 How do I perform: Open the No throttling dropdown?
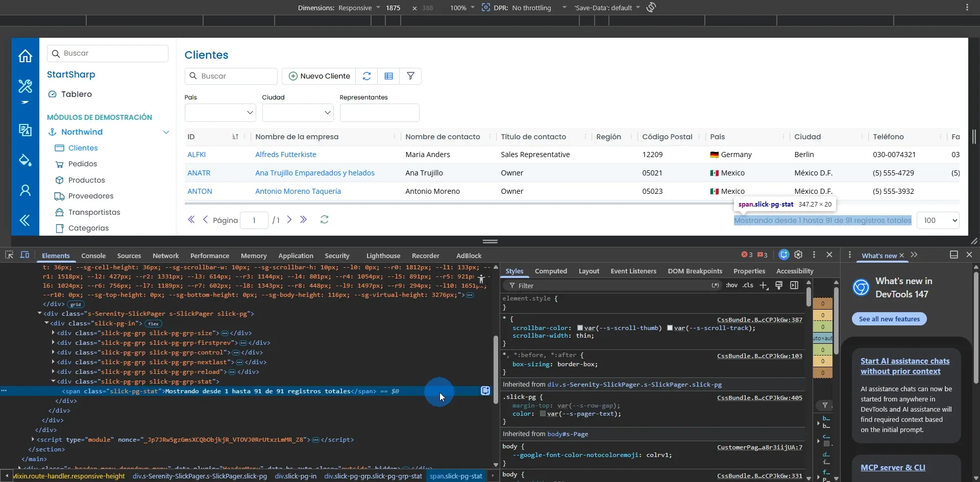point(540,8)
